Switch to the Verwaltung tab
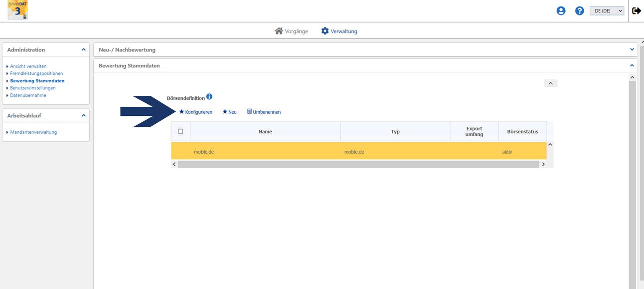This screenshot has height=289, width=644. 339,31
